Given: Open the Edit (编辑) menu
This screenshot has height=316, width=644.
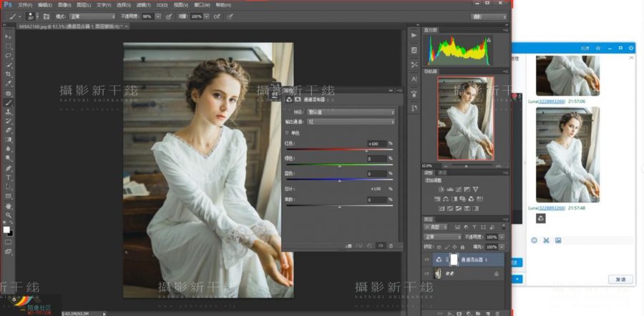Looking at the screenshot, I should pos(45,5).
